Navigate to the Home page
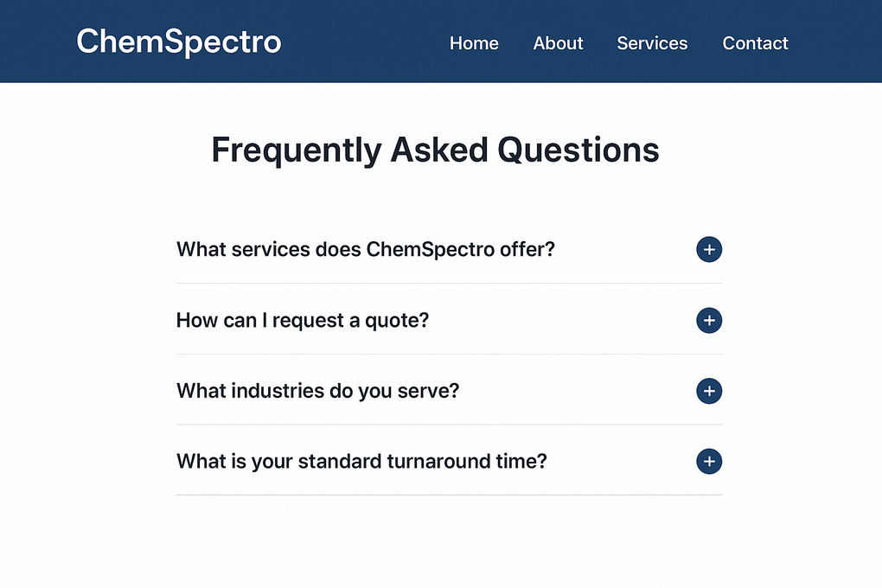The height and width of the screenshot is (588, 882). pos(474,43)
